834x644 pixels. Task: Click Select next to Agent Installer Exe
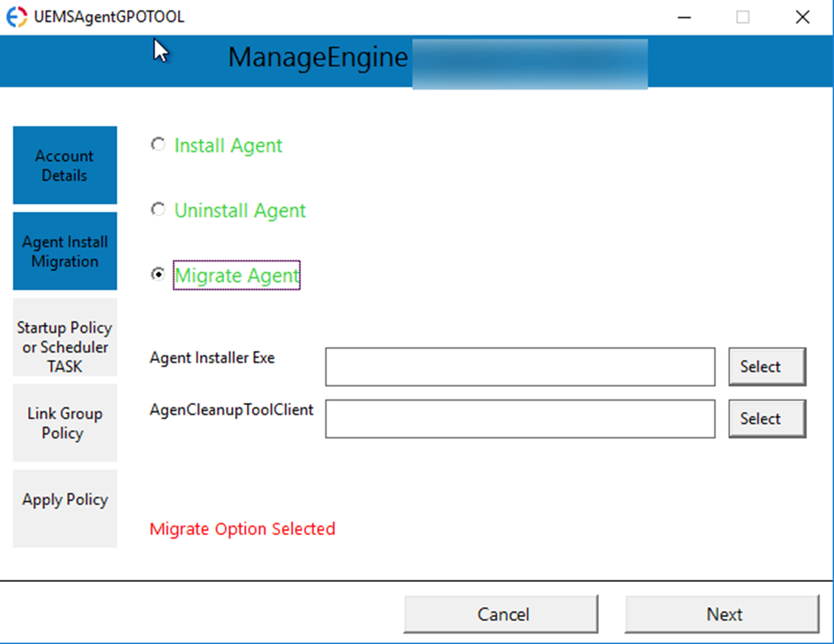[766, 366]
